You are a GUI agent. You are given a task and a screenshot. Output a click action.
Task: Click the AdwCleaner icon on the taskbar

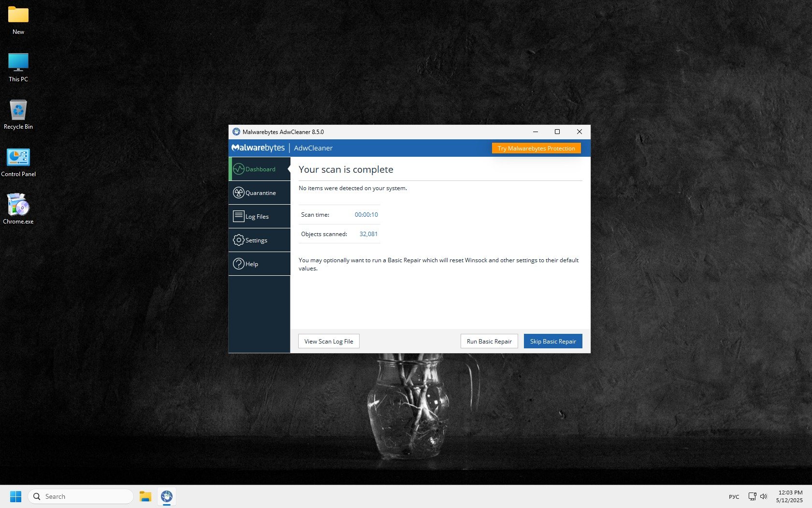click(167, 496)
